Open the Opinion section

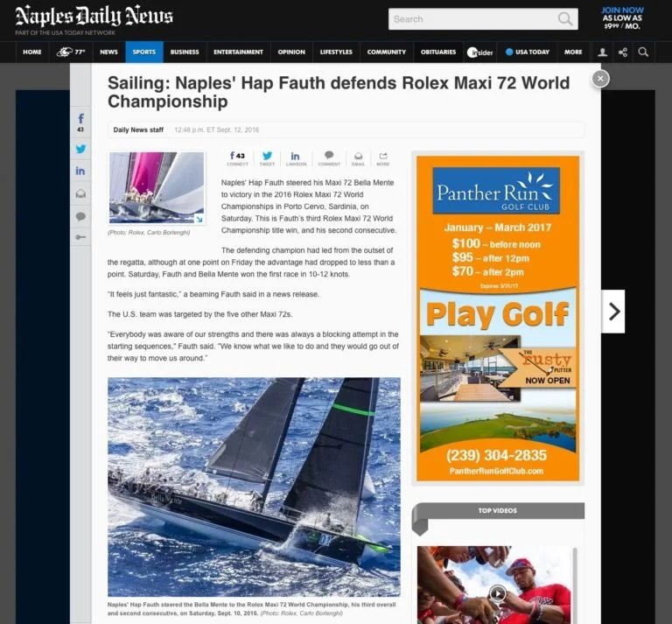pyautogui.click(x=291, y=52)
